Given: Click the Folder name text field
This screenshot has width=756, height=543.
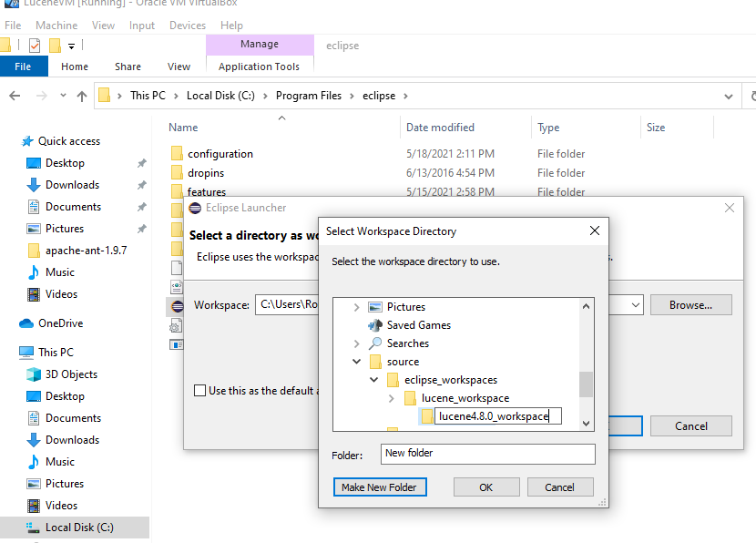Looking at the screenshot, I should (x=488, y=454).
